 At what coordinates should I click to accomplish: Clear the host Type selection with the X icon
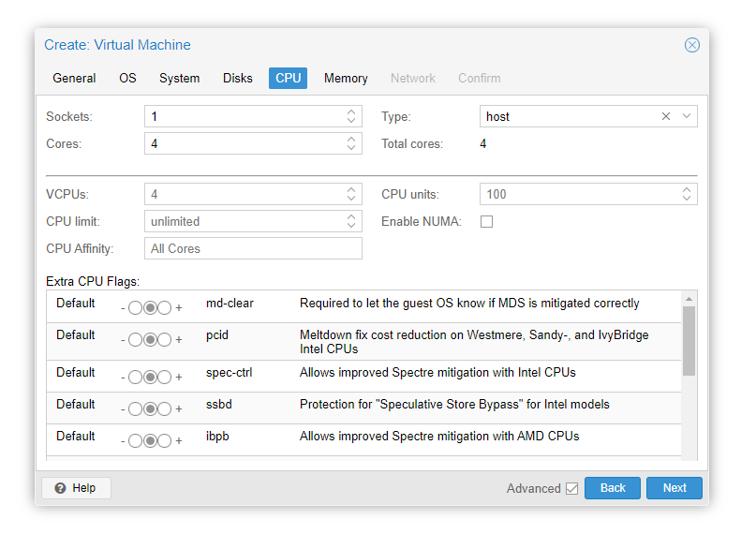(x=665, y=116)
